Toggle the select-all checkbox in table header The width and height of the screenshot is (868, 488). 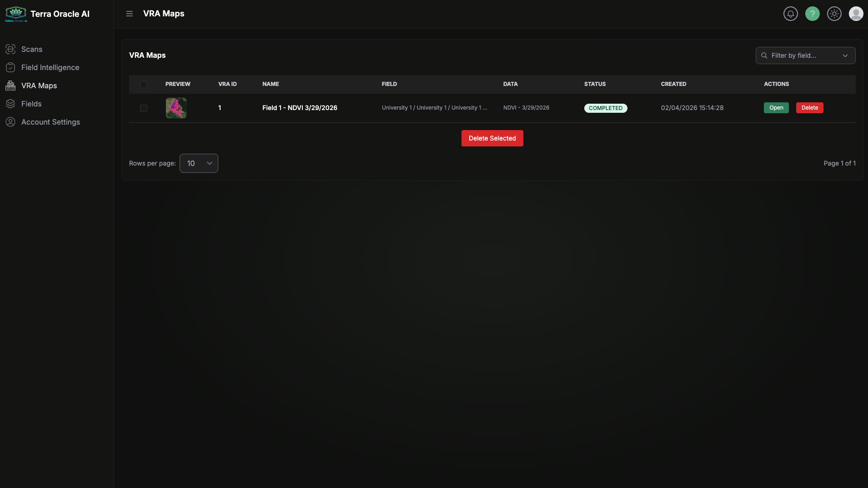(x=144, y=85)
